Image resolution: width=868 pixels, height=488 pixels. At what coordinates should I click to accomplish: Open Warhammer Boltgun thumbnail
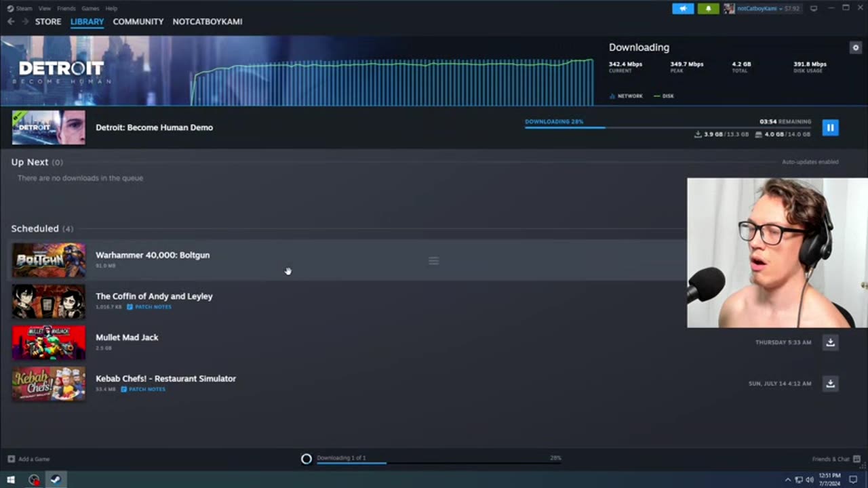(49, 260)
